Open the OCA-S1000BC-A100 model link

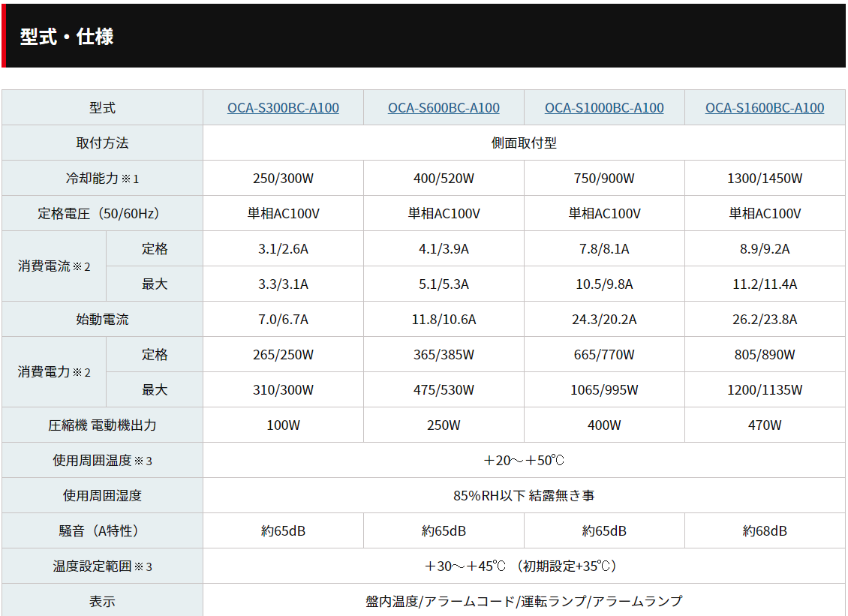tap(604, 107)
